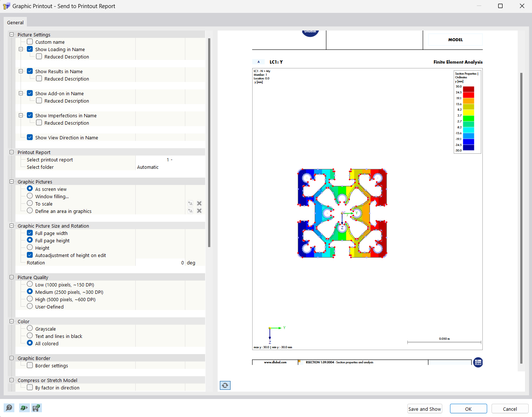Choose the To scale radio option
The image size is (532, 417).
pos(30,203)
